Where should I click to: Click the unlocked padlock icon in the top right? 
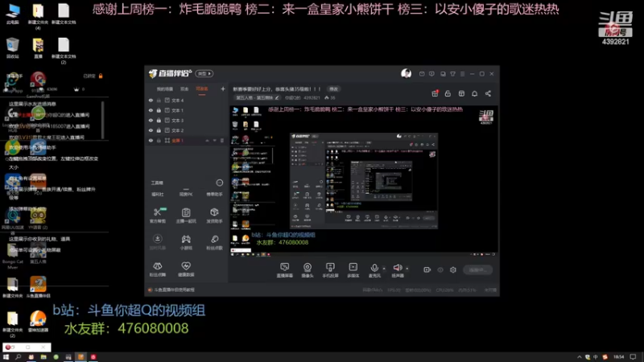(x=448, y=93)
